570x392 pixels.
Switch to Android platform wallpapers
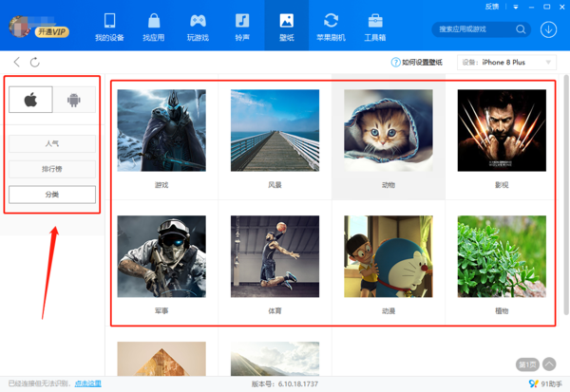(74, 100)
